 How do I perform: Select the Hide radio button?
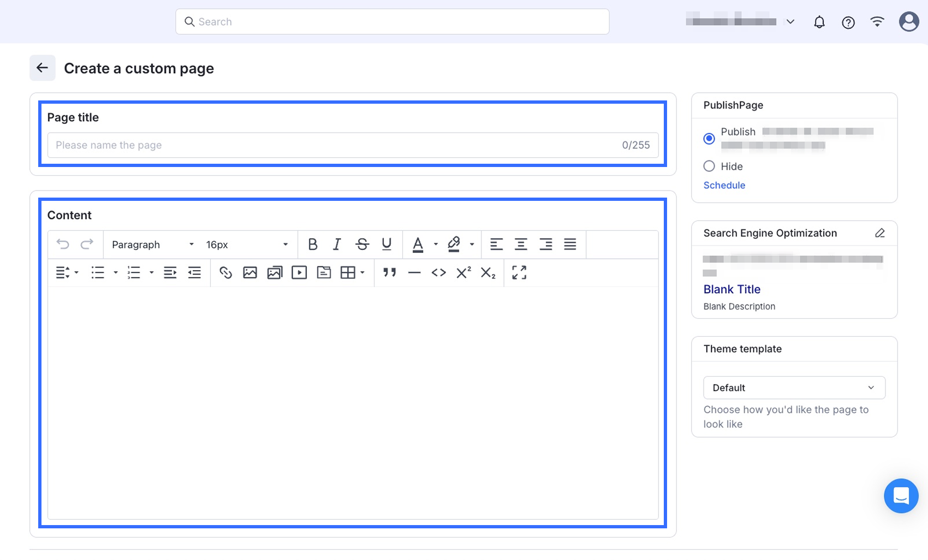[709, 166]
